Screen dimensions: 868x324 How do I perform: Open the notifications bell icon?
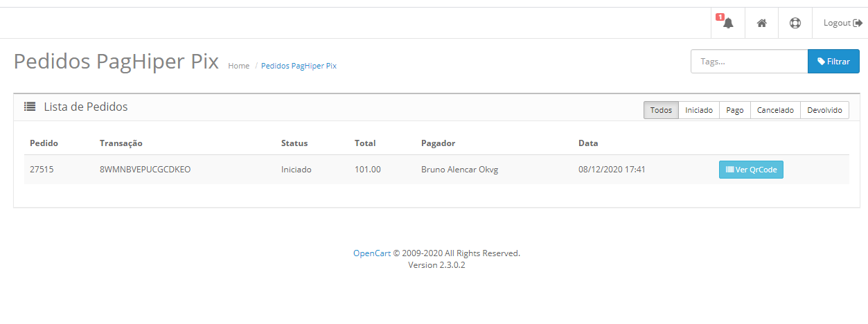(728, 24)
